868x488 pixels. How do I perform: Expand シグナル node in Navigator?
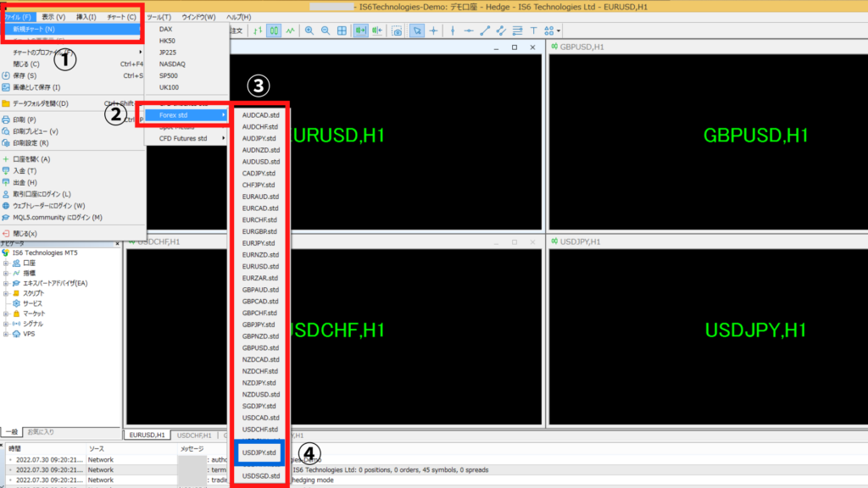tap(6, 324)
